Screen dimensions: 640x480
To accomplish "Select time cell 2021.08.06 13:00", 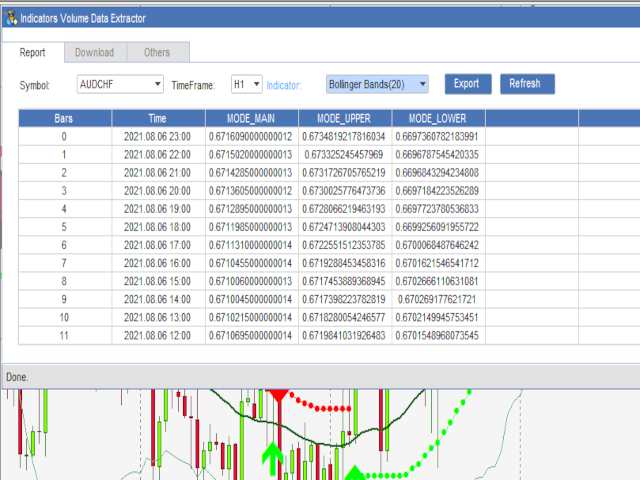I will click(x=158, y=318).
